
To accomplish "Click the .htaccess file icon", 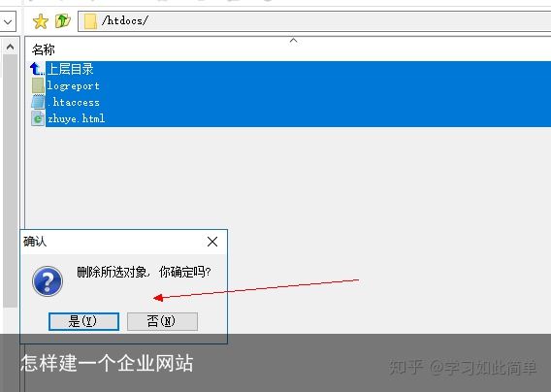I will pos(38,102).
